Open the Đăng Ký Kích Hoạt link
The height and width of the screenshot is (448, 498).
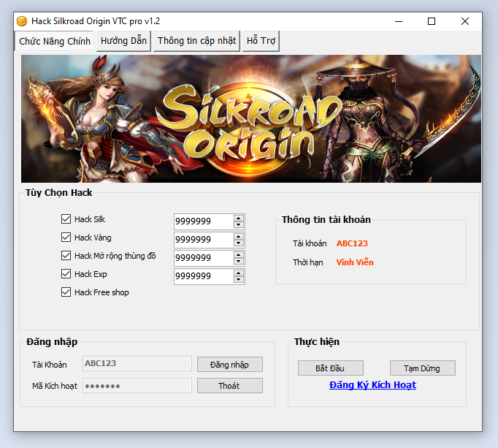[x=372, y=385]
